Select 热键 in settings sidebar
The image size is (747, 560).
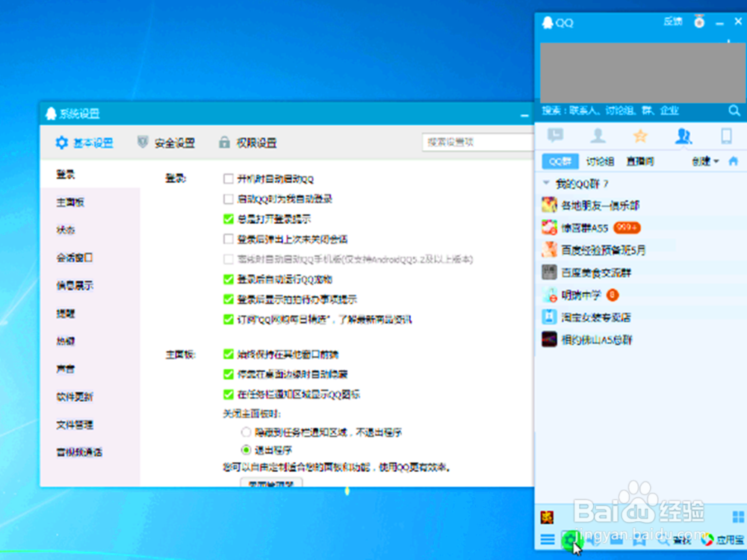click(66, 341)
